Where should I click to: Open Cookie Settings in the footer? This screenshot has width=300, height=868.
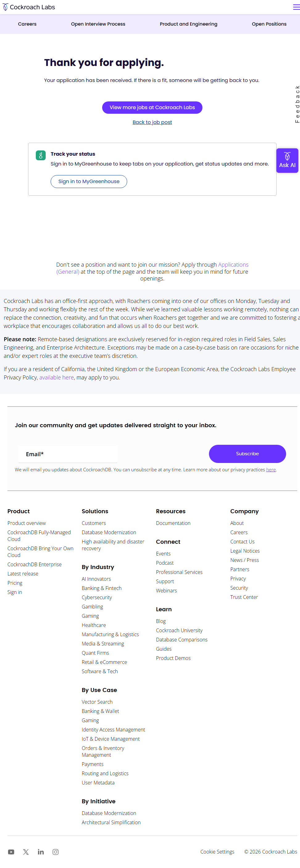coord(217,851)
